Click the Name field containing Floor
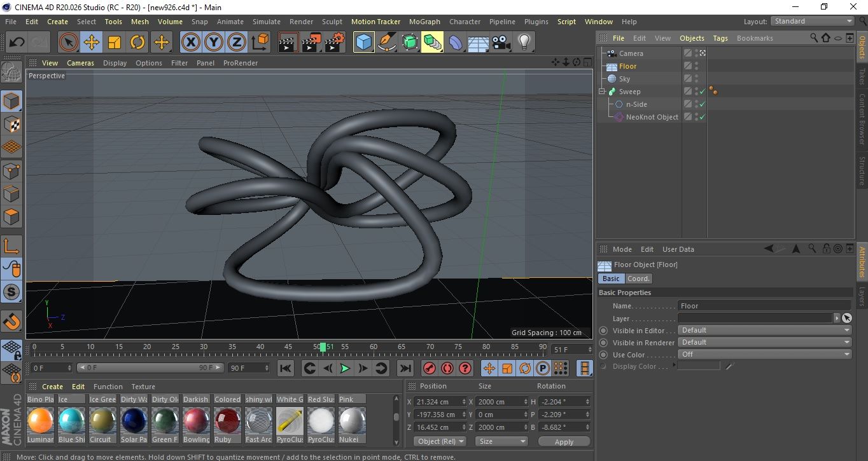Viewport: 868px width, 461px height. tap(764, 306)
